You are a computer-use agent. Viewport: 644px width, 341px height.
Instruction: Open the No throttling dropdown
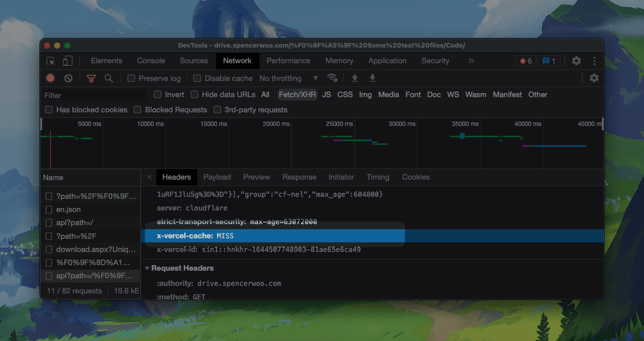click(288, 78)
